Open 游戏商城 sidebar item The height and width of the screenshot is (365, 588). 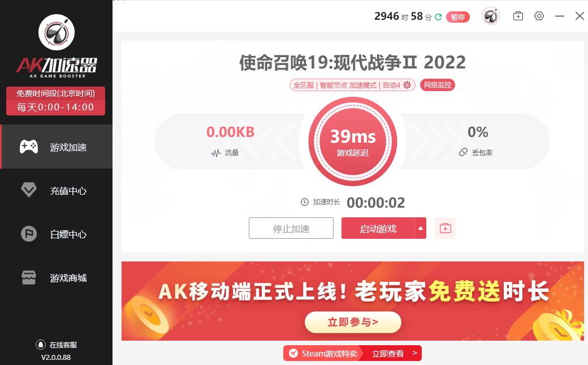point(56,278)
